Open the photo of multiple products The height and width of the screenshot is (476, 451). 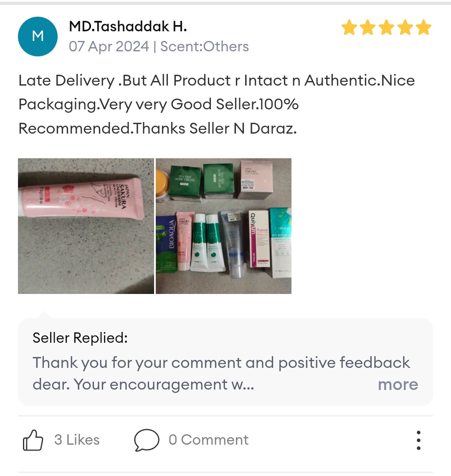223,226
